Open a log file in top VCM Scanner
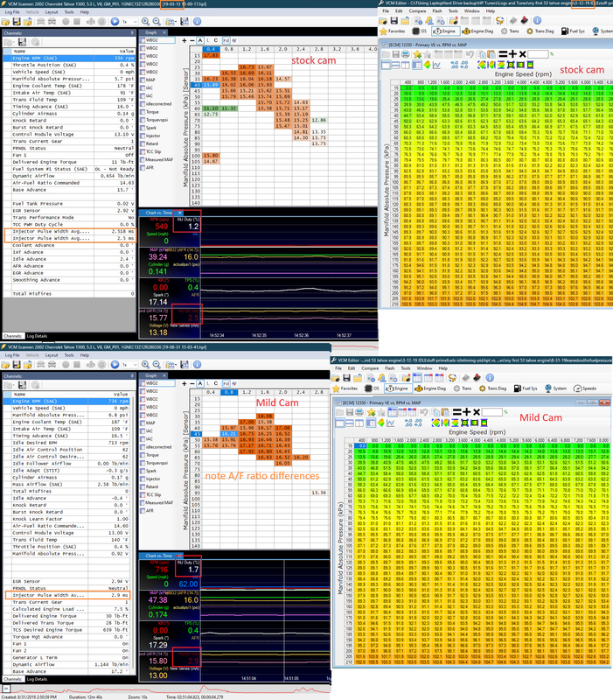The width and height of the screenshot is (613, 700). pos(5,21)
